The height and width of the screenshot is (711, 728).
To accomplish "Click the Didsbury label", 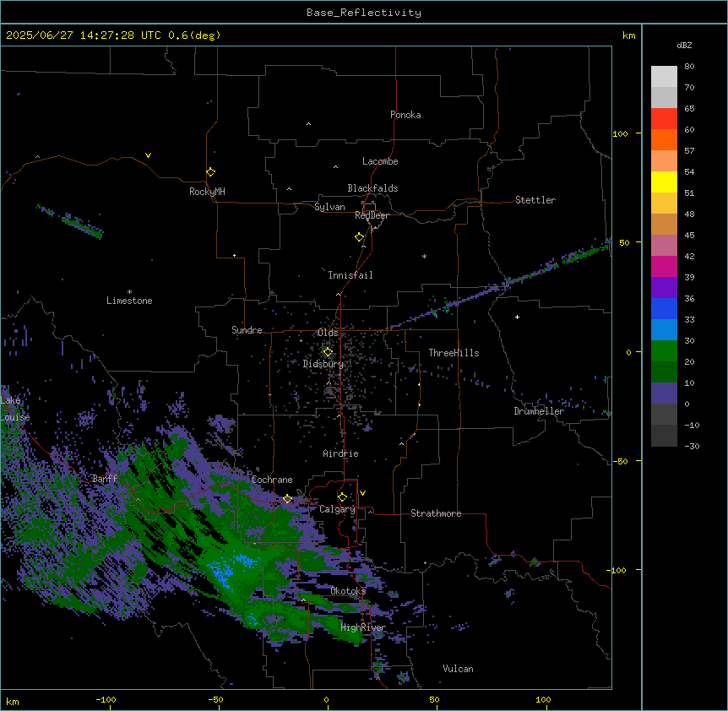I will 323,364.
